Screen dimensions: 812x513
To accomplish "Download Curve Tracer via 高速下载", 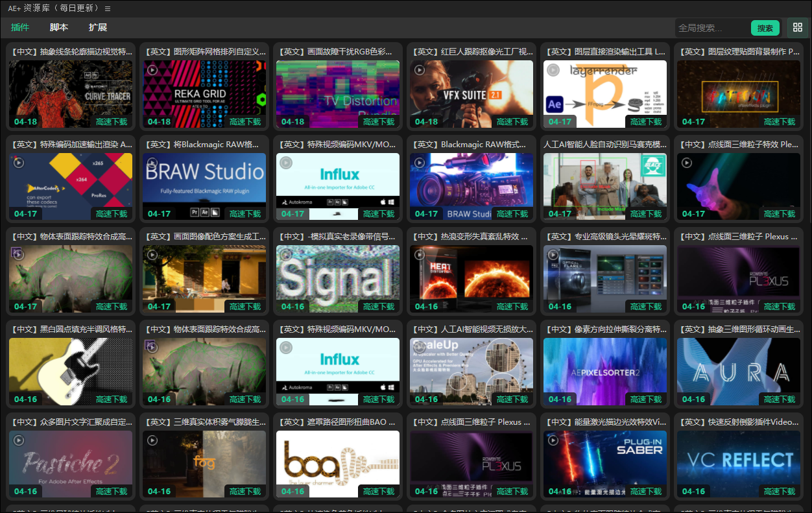I will (x=112, y=122).
